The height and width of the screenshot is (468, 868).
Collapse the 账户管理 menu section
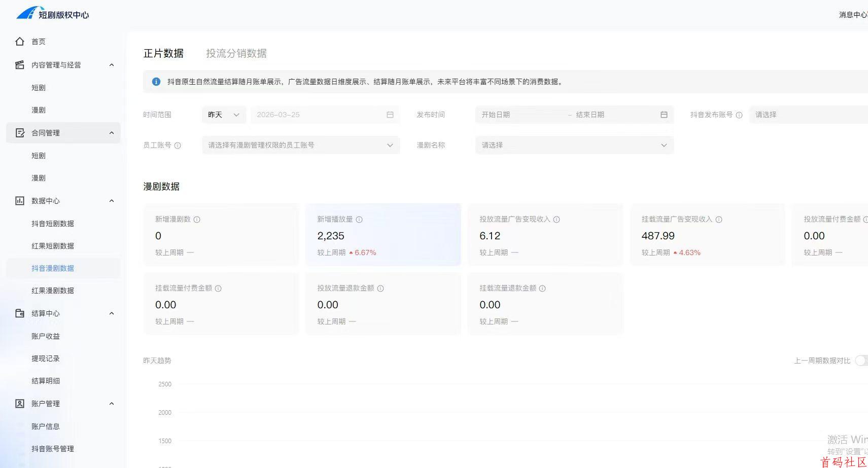pos(112,404)
